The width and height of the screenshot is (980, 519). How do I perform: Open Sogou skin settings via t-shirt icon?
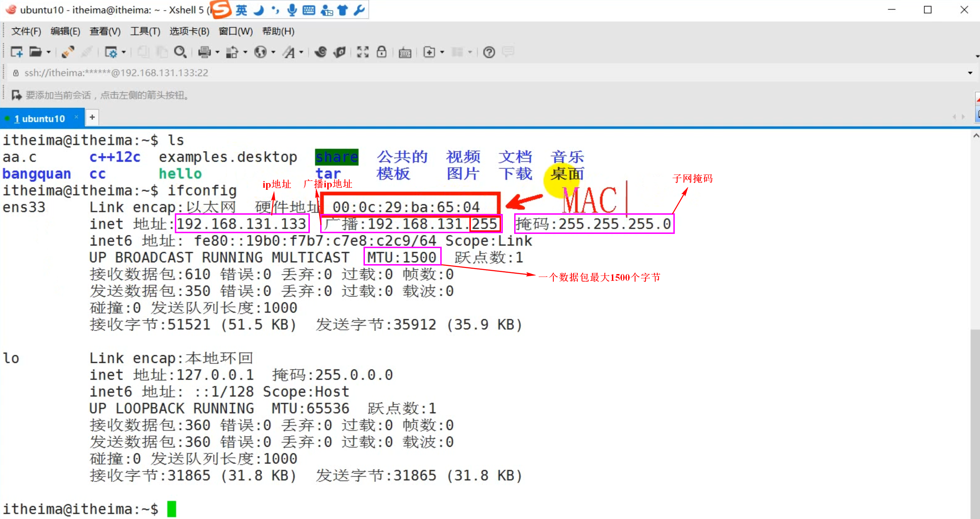pos(342,10)
